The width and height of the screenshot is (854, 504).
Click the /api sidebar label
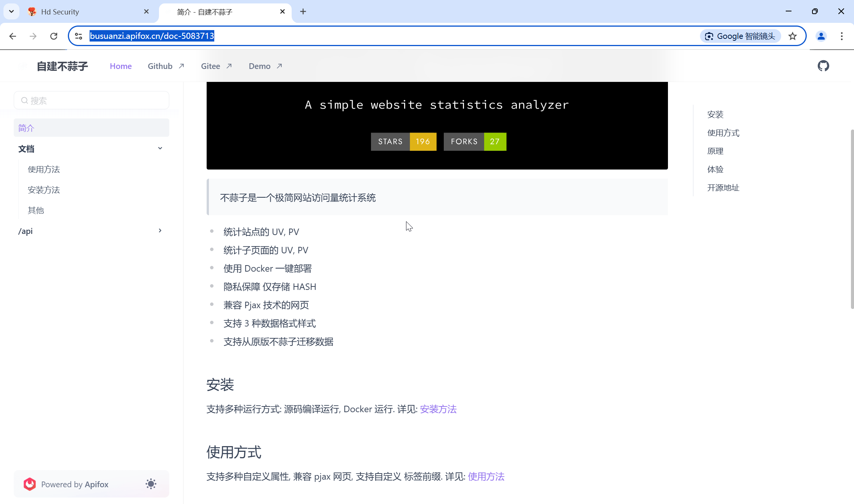click(25, 231)
